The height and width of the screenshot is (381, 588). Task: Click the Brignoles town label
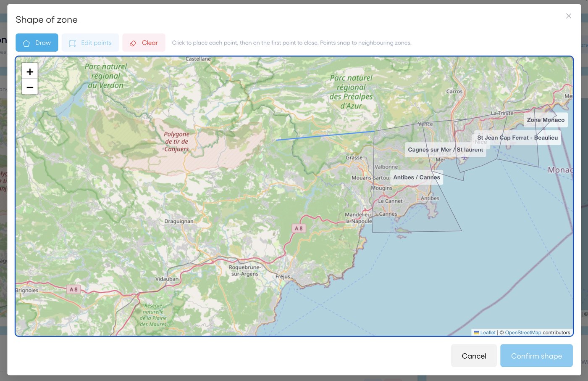tap(27, 290)
